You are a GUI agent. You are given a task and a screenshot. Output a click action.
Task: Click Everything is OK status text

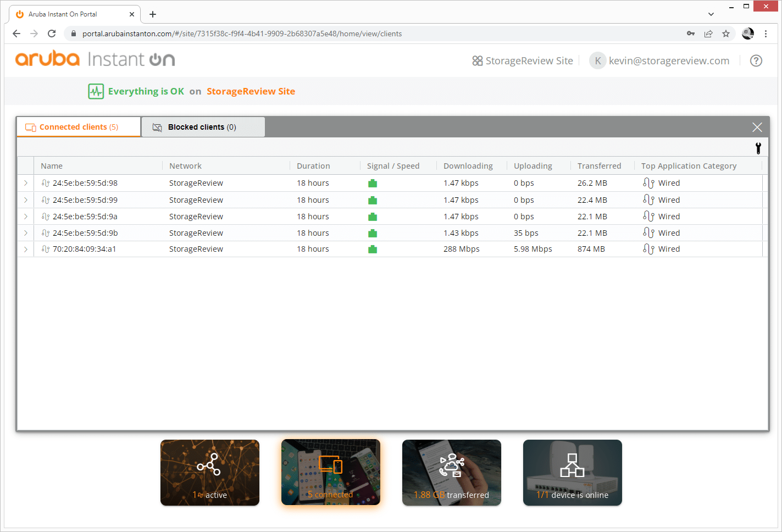pyautogui.click(x=146, y=91)
